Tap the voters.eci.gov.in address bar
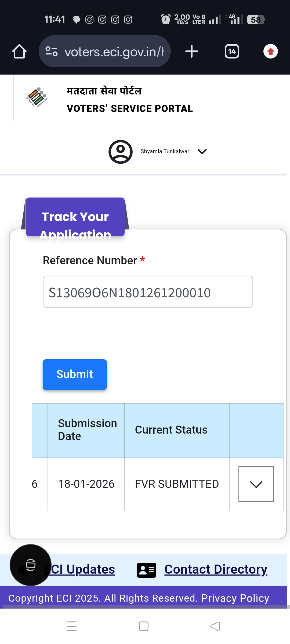Screen dimensions: 290x644 point(114,52)
